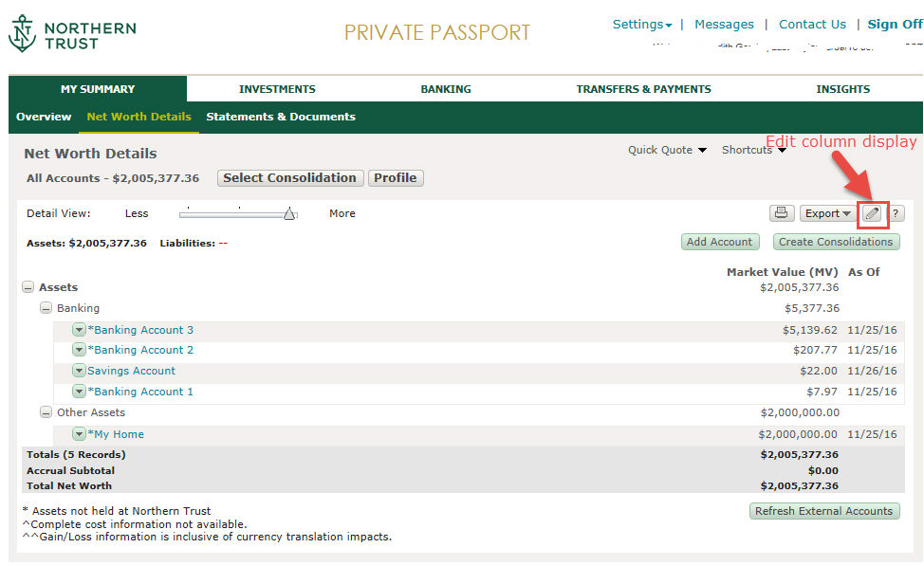This screenshot has height=566, width=924.
Task: Print the net worth details
Action: pos(782,213)
